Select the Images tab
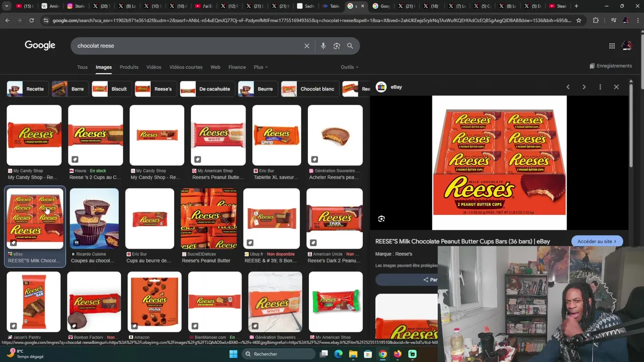 click(x=104, y=67)
